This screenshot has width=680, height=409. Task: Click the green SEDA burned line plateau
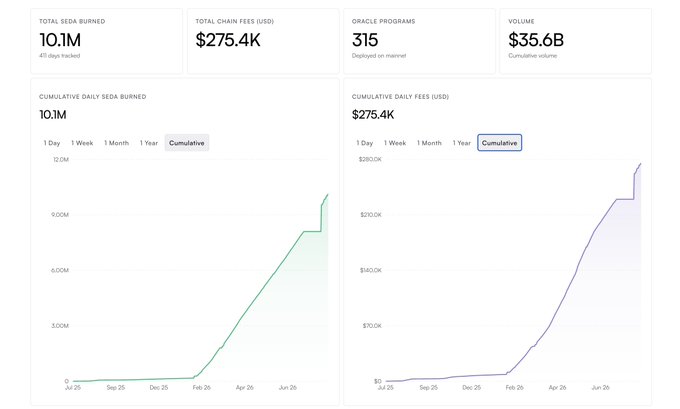pyautogui.click(x=312, y=232)
